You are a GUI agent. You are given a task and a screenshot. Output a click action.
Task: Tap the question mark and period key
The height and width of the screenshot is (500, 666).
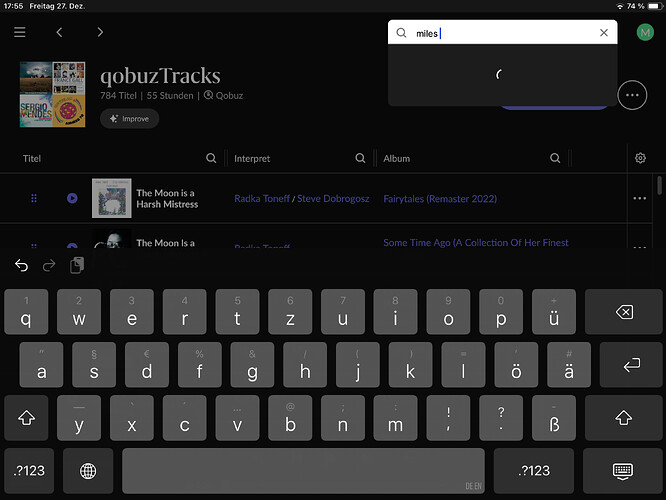(501, 418)
